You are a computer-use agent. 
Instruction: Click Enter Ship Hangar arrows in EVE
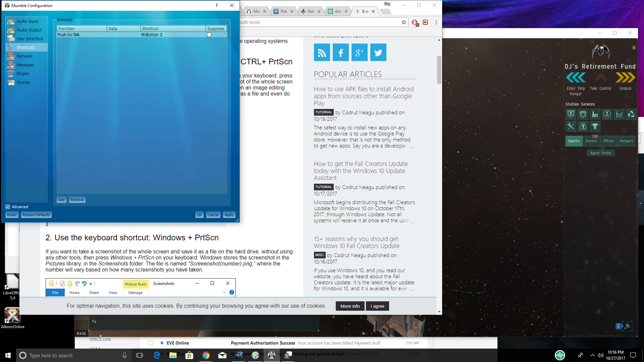click(576, 78)
